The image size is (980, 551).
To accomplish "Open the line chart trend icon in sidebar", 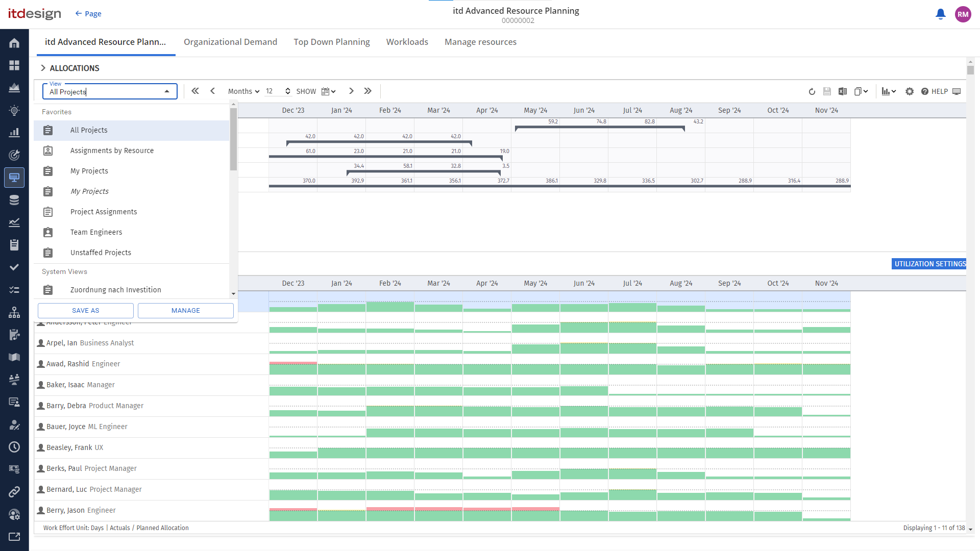I will pos(14,222).
